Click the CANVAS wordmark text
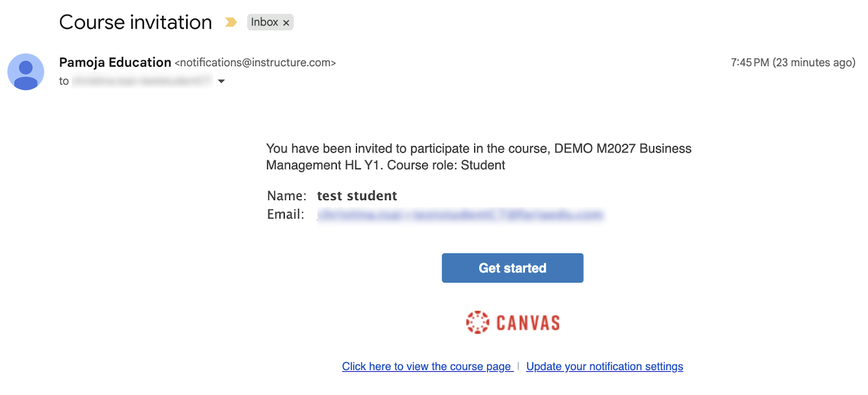This screenshot has height=395, width=868. pyautogui.click(x=527, y=323)
